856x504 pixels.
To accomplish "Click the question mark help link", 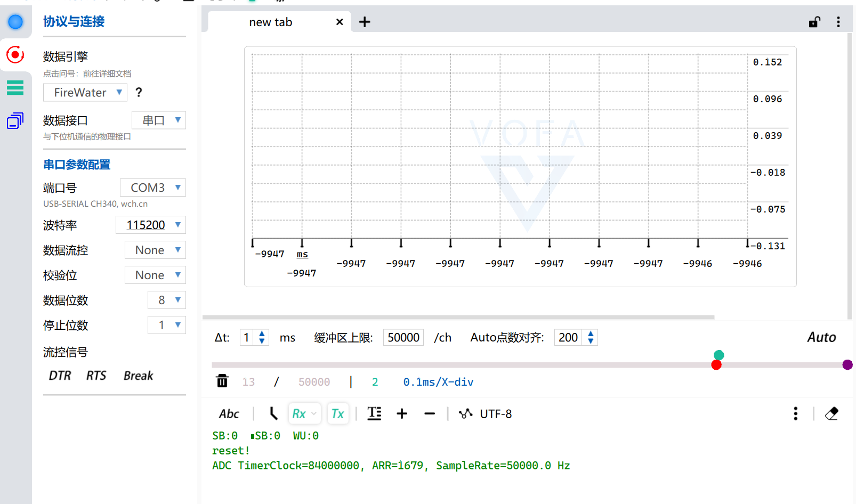I will [x=138, y=92].
